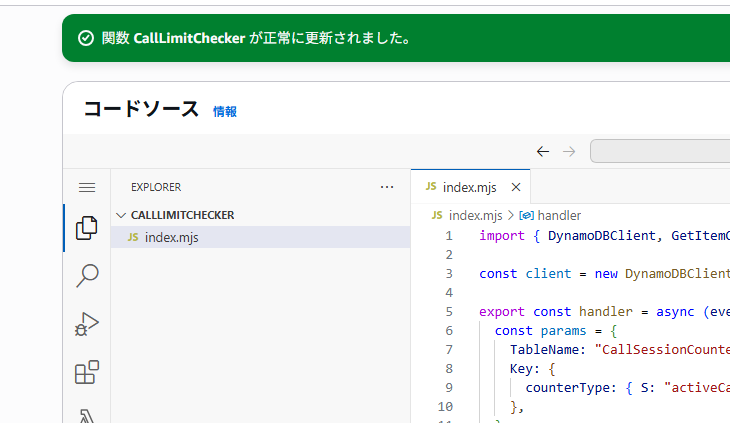Click the EXPLORER panel header
Image resolution: width=730 pixels, height=423 pixels.
156,187
